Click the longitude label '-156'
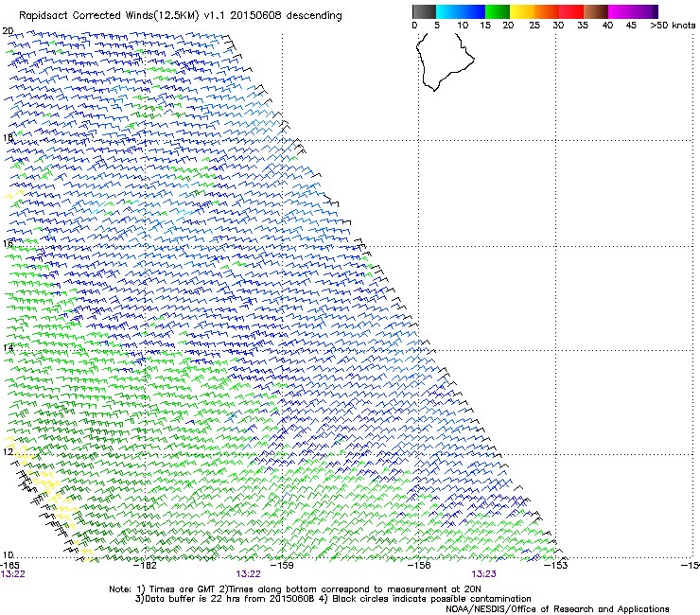 tap(419, 565)
